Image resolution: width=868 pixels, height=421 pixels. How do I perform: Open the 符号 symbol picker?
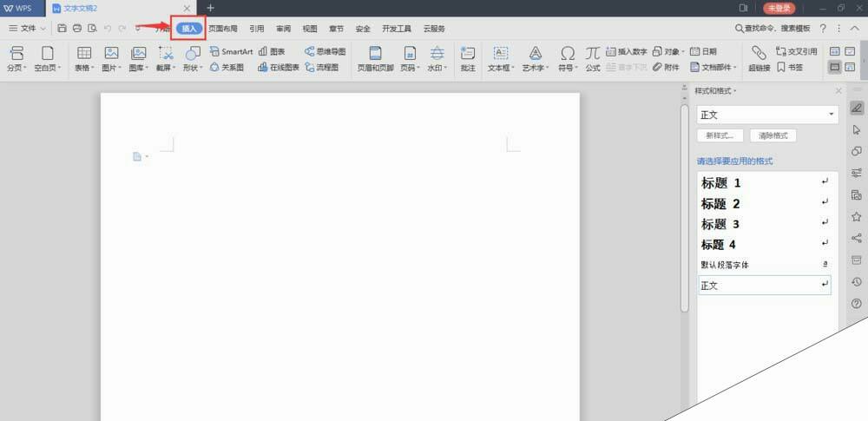568,59
